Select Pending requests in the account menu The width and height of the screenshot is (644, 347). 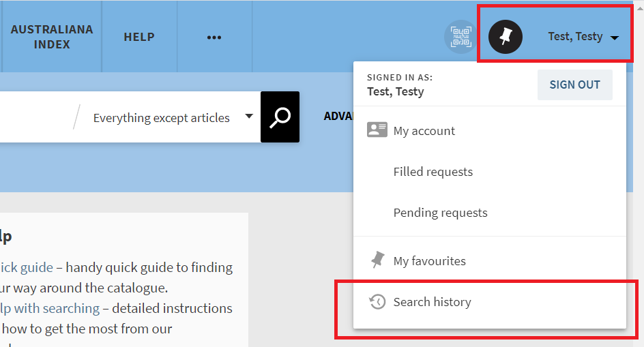point(440,213)
